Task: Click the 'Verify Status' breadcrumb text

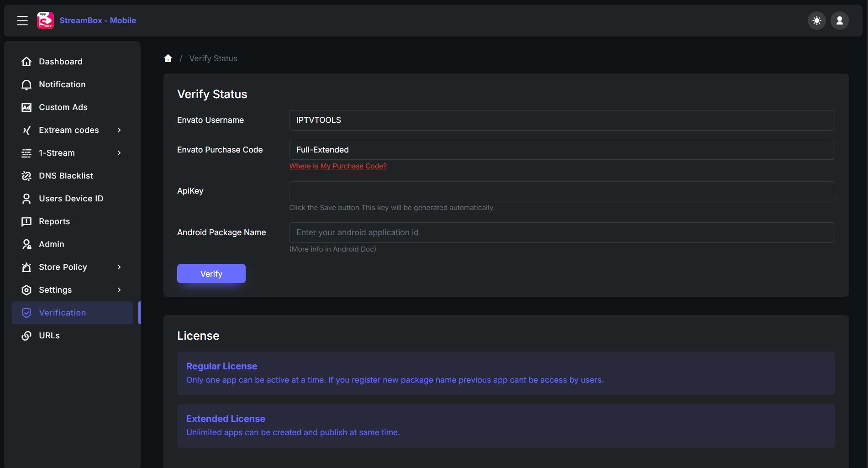Action: tap(213, 58)
